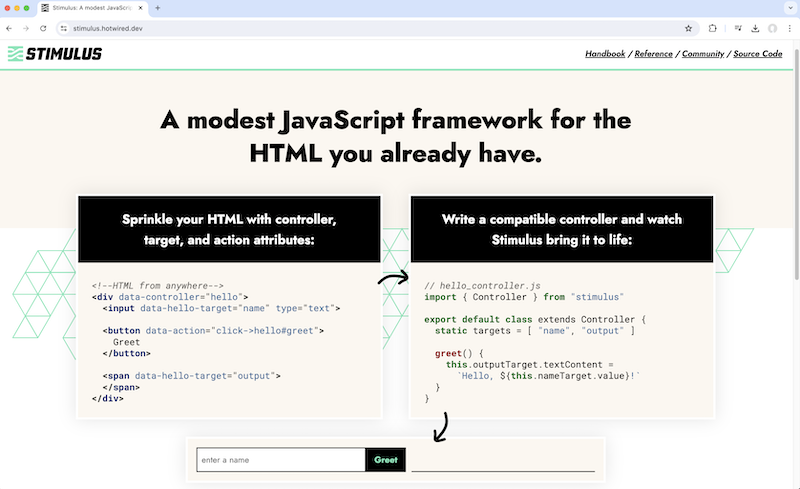
Task: Open the browser extensions puzzle icon
Action: point(713,28)
